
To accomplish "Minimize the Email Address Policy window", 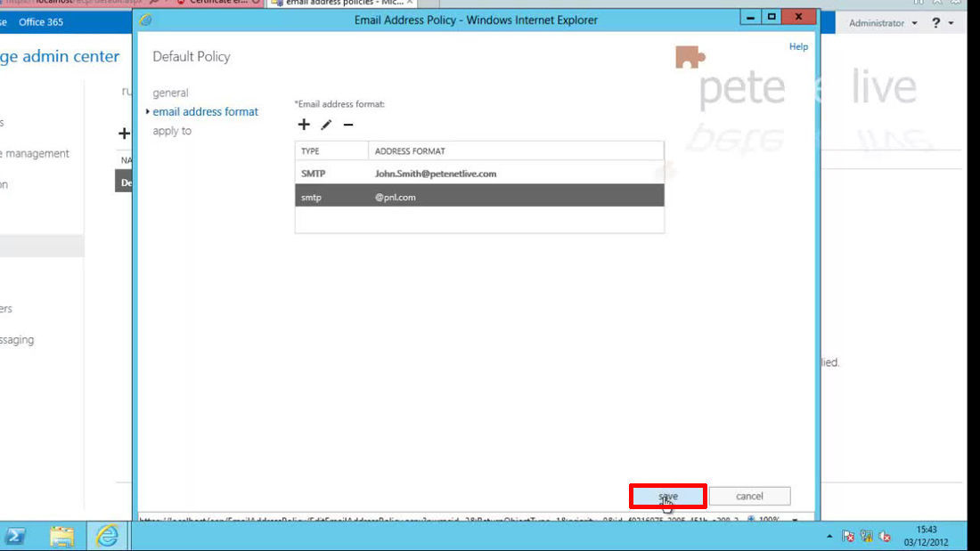I will (x=750, y=17).
